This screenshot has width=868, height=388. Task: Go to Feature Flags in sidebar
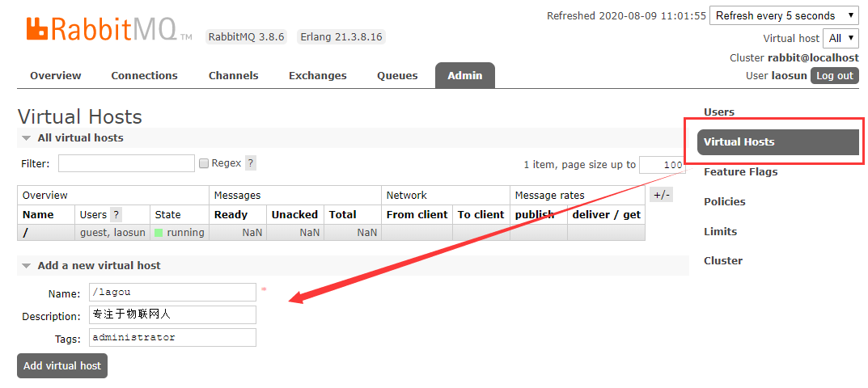pos(740,172)
